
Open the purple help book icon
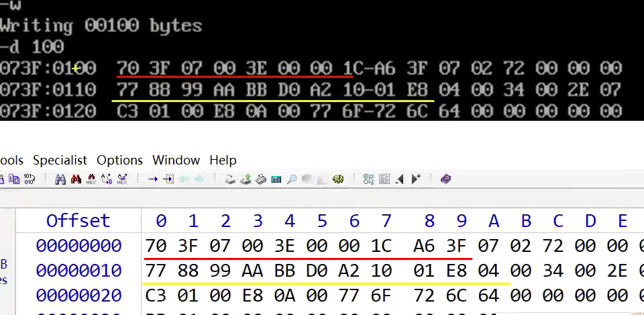(x=446, y=179)
